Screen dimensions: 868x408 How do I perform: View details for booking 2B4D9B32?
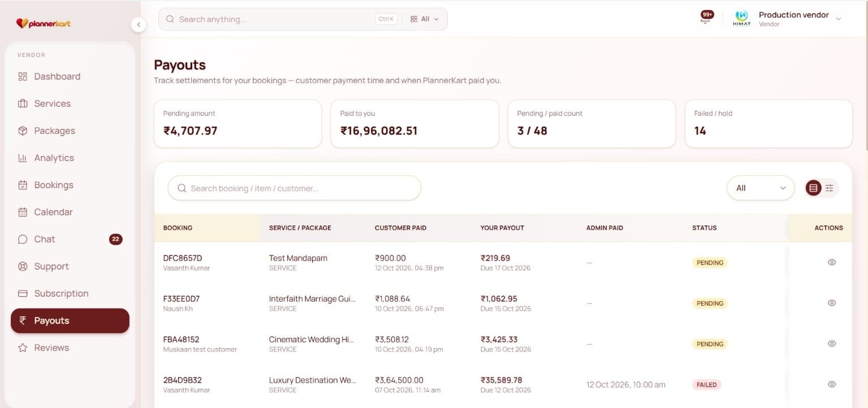[x=832, y=384]
